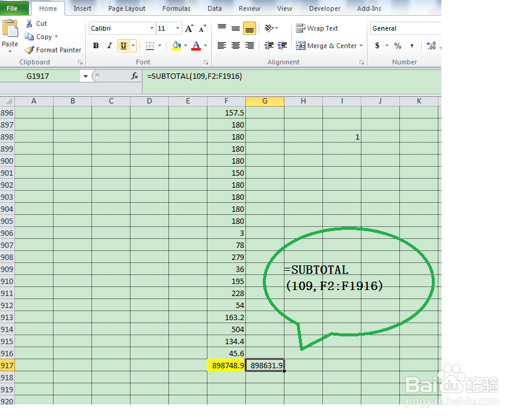Open the Calibri font name dropdown
This screenshot has height=420, width=528.
point(152,28)
